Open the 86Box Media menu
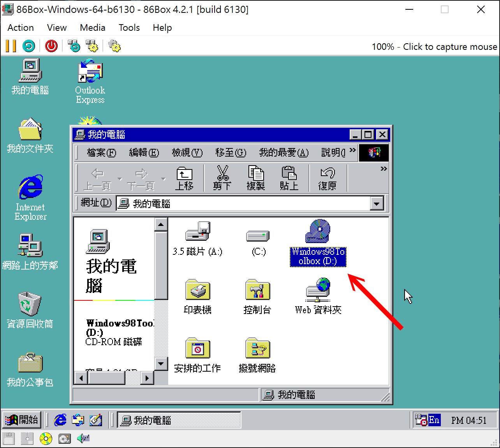This screenshot has height=448, width=500. pos(93,28)
